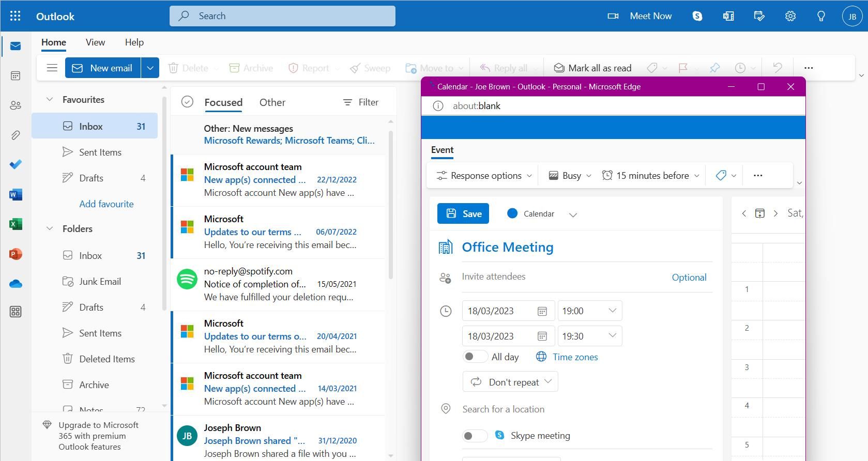Launch PowerPoint from left app rail
The width and height of the screenshot is (868, 461).
tap(16, 254)
